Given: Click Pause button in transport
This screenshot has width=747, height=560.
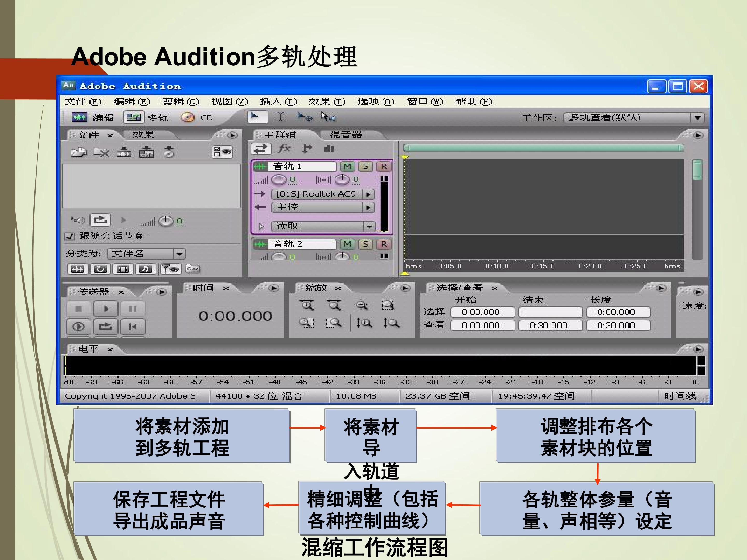Looking at the screenshot, I should (x=133, y=309).
